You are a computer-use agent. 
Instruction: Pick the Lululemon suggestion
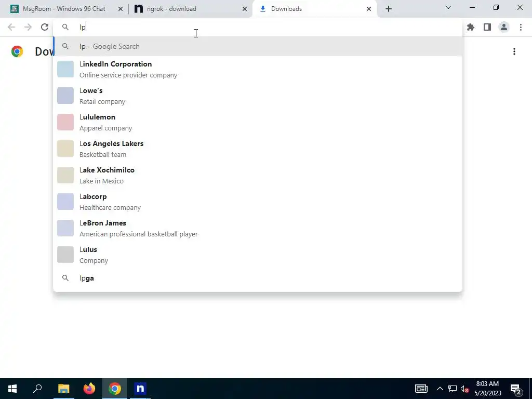258,122
